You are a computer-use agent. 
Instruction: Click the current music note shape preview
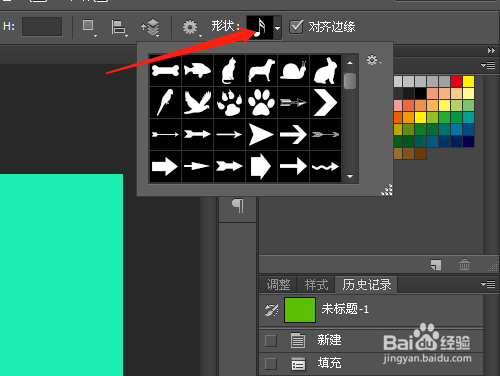point(260,27)
